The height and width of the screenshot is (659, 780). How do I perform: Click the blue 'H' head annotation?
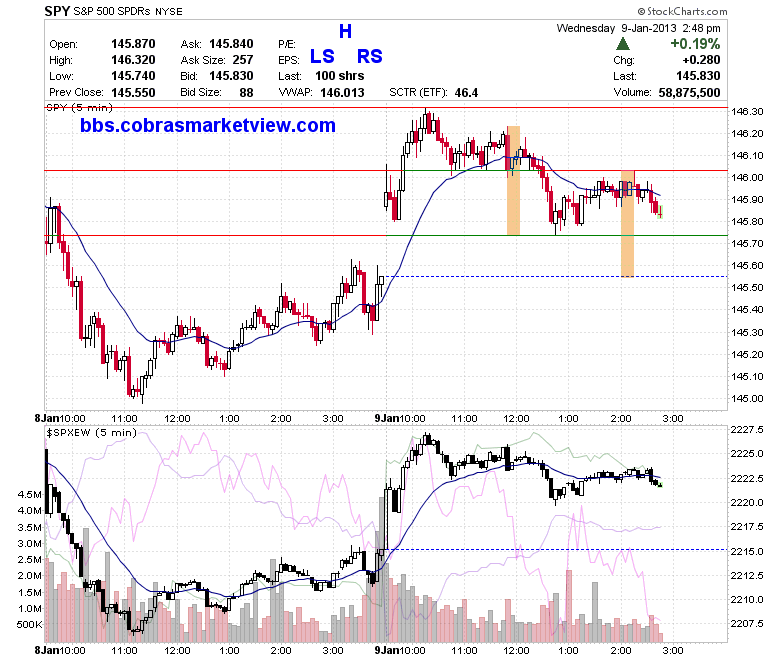pos(345,31)
